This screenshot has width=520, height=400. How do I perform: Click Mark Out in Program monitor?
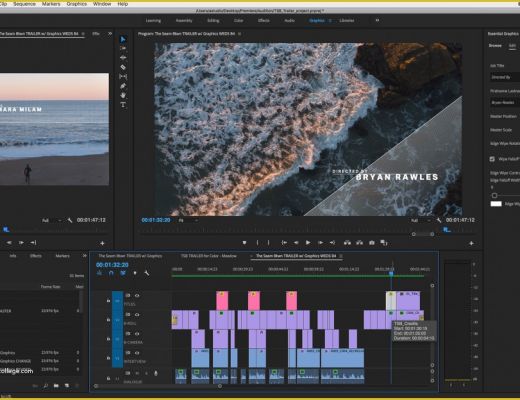click(268, 243)
